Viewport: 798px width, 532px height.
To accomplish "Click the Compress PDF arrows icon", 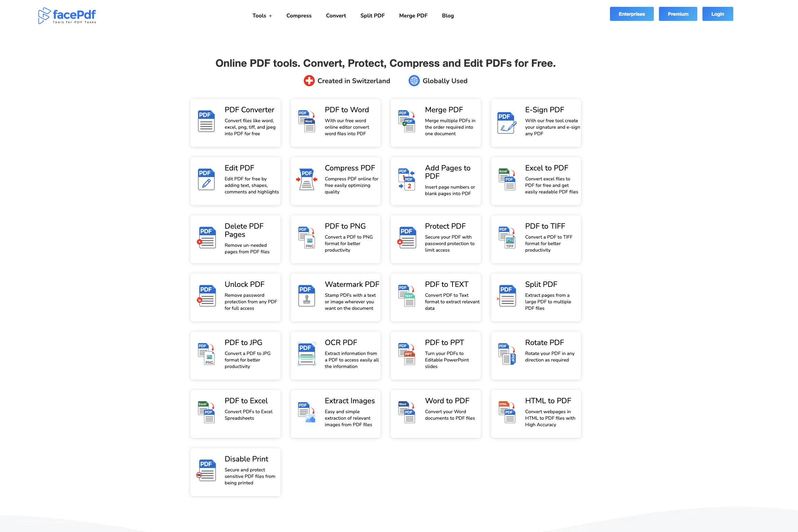I will pyautogui.click(x=307, y=179).
